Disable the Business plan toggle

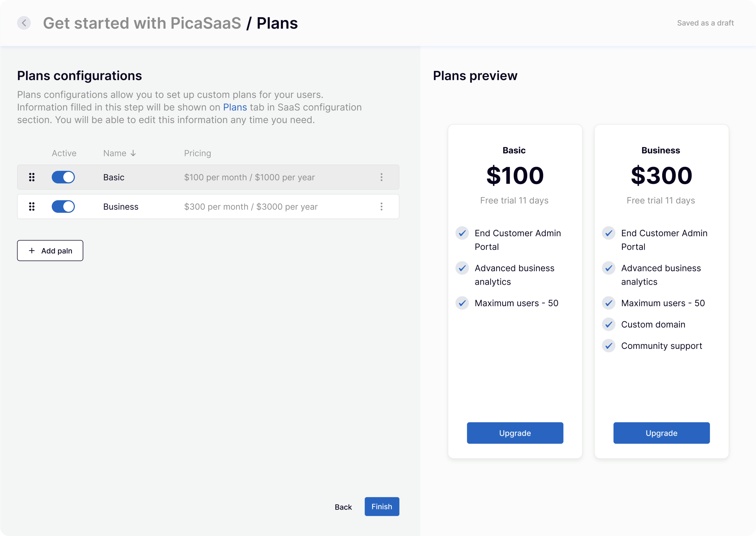click(x=63, y=207)
